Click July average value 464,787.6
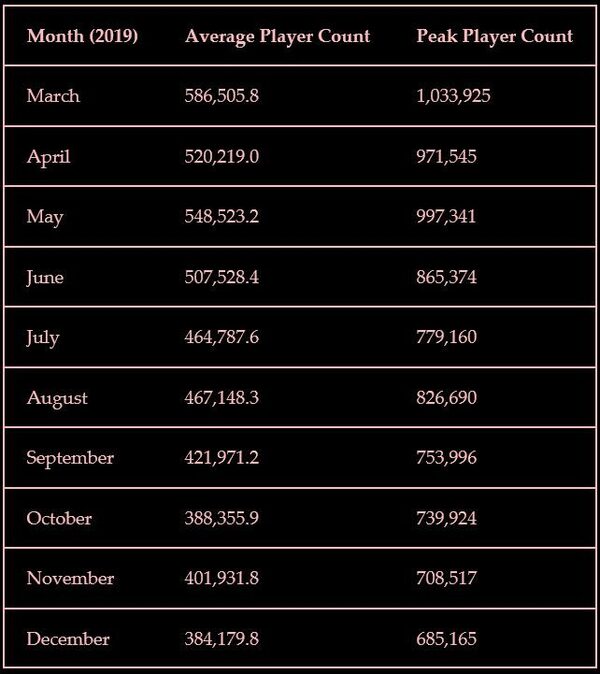Screen dimensions: 600x674 point(222,337)
